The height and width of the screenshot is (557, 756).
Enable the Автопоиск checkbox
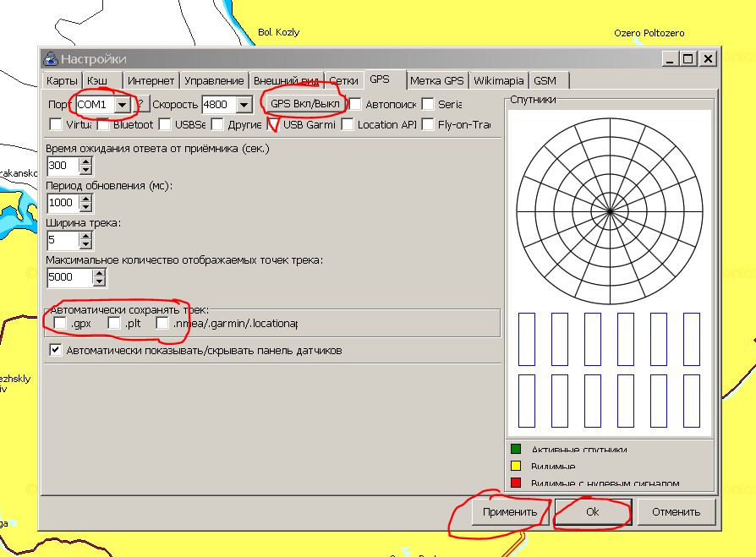[356, 104]
